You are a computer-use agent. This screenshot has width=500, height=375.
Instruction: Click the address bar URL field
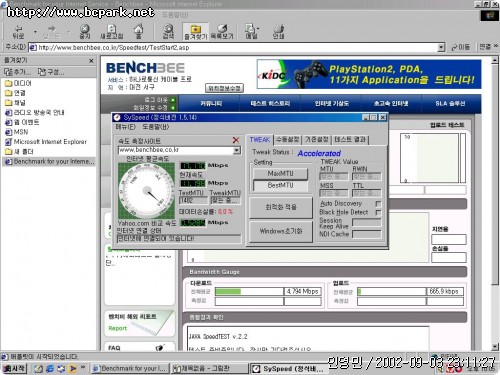pyautogui.click(x=233, y=47)
